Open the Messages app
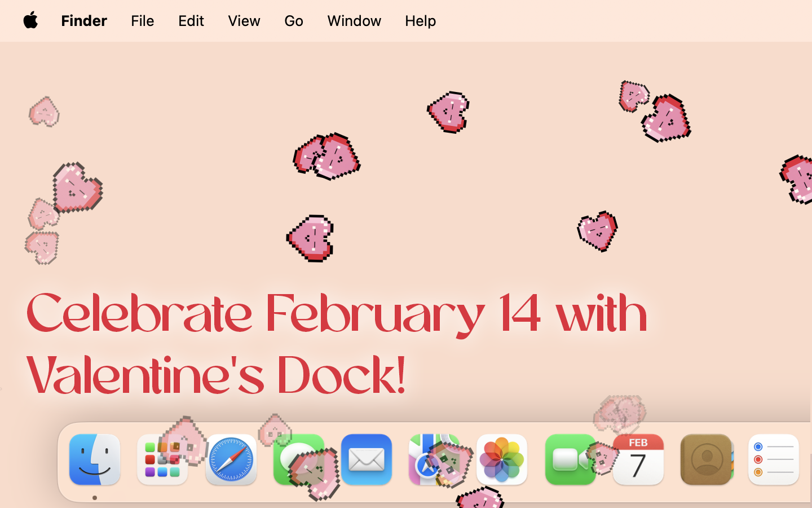 (x=299, y=459)
